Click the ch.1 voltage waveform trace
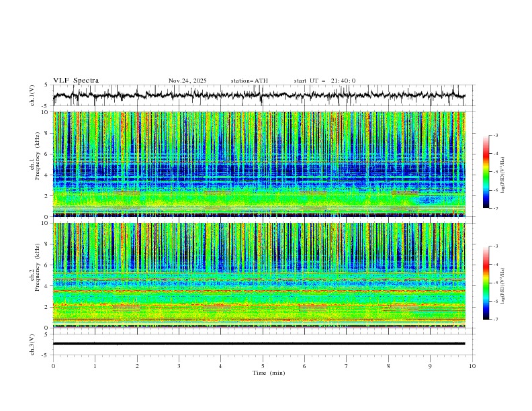This screenshot has width=532, height=411. coord(259,95)
